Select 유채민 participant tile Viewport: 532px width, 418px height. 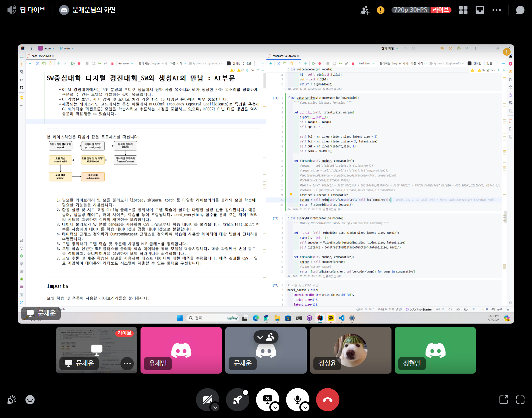pyautogui.click(x=181, y=350)
